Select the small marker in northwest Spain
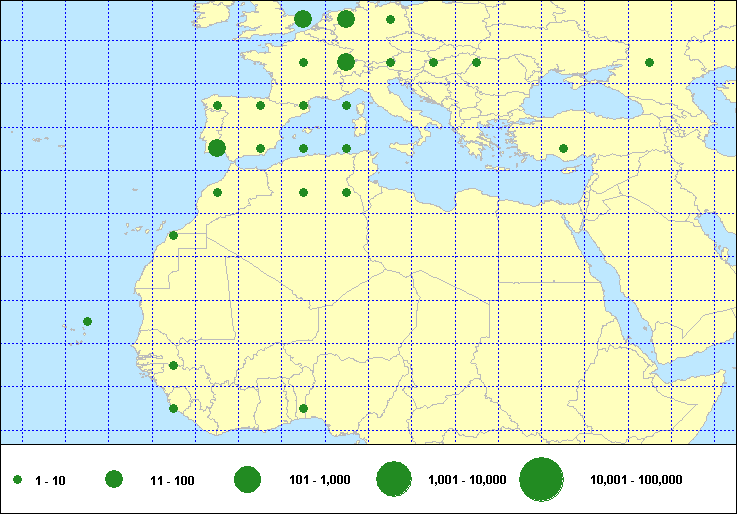The height and width of the screenshot is (514, 737). coord(217,105)
